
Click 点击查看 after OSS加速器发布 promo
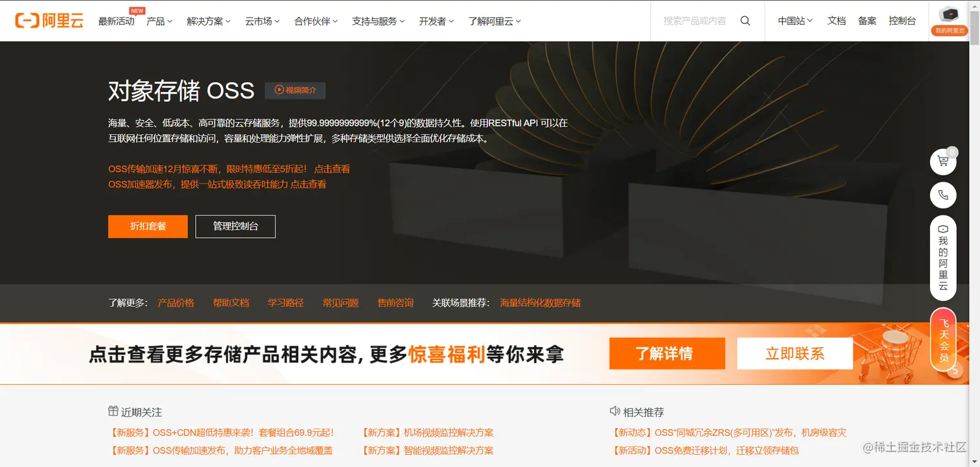coord(308,184)
